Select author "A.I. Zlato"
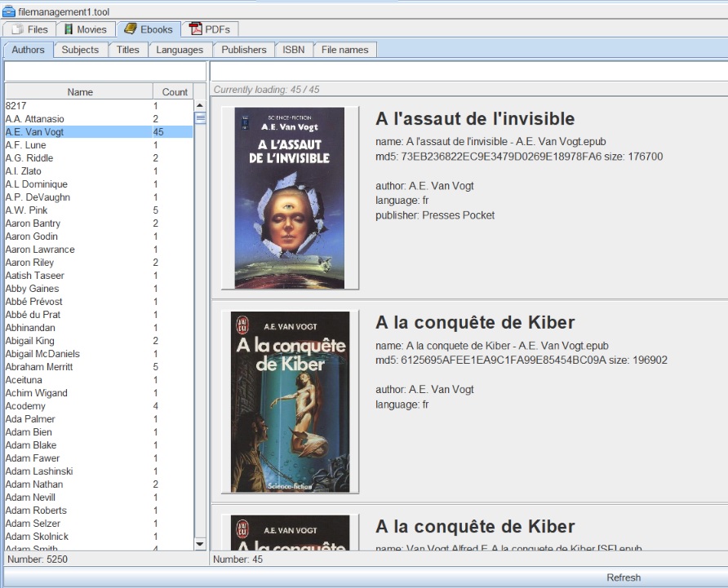 point(99,170)
